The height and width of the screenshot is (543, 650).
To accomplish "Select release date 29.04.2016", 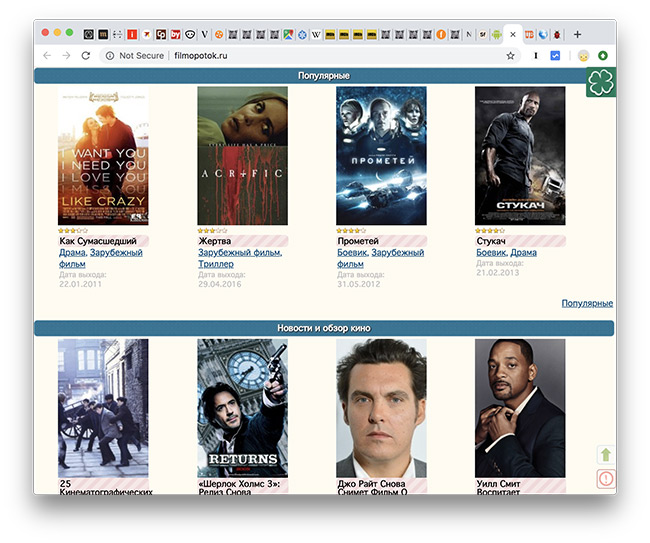I will (219, 284).
